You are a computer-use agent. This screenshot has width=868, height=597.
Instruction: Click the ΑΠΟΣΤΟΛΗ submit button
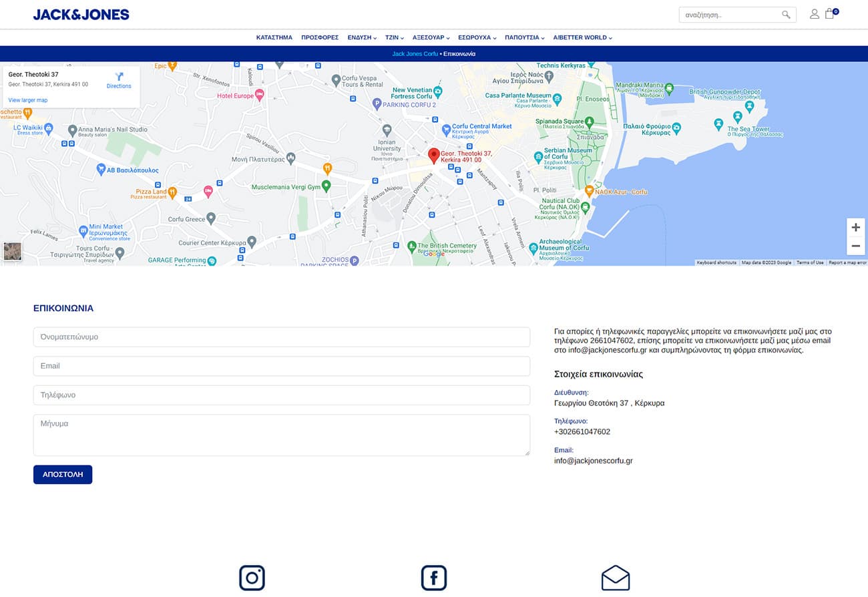(x=63, y=474)
